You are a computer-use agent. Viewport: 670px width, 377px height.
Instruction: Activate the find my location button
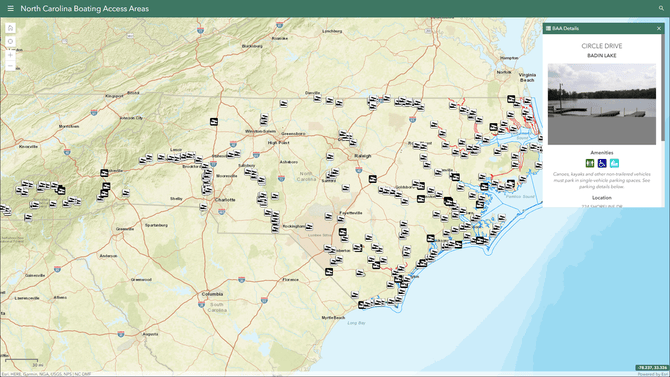10,41
